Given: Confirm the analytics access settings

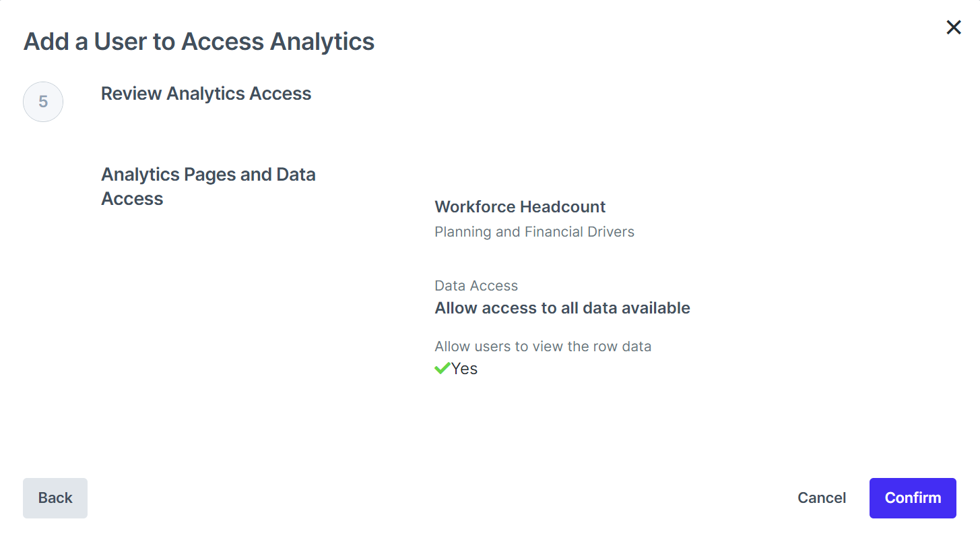Looking at the screenshot, I should [x=913, y=498].
